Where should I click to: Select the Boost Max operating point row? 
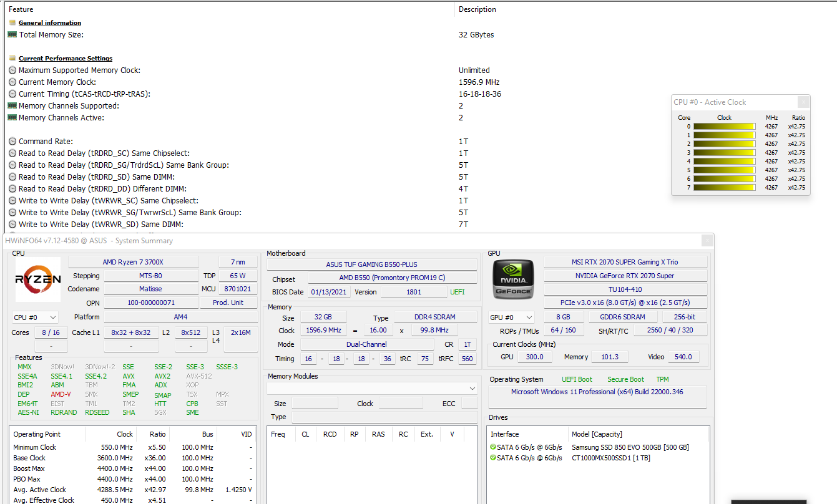132,468
